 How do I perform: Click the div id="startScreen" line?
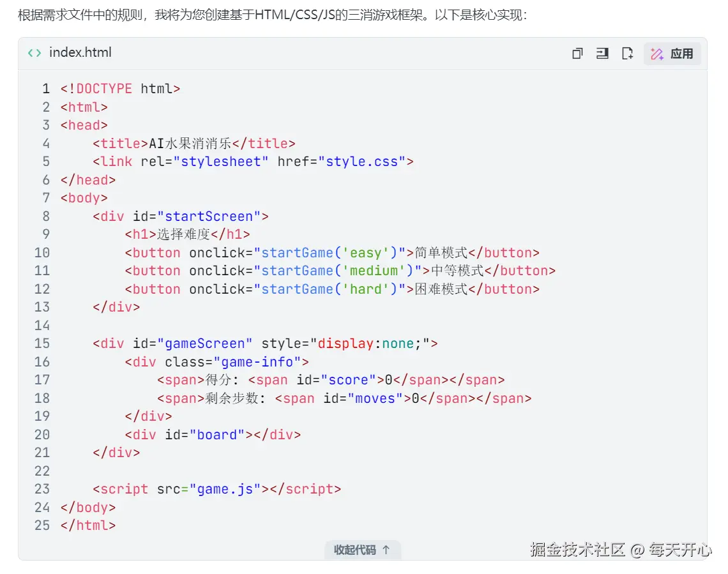coord(181,216)
